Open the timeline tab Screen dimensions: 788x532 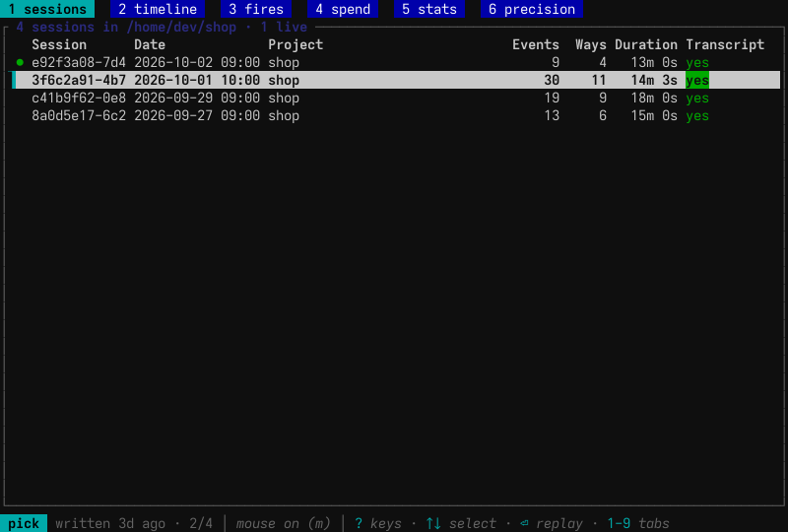click(158, 9)
